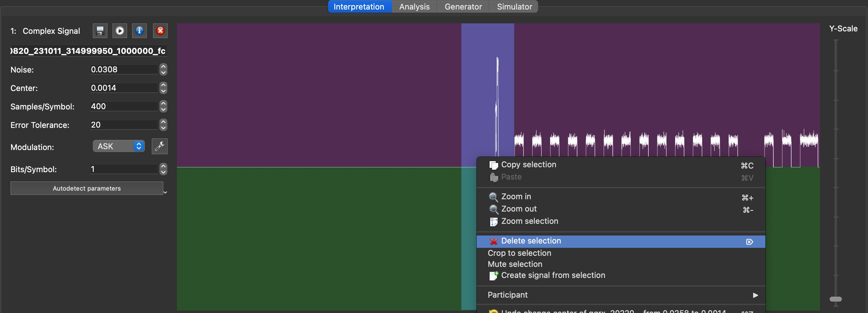Switch to the Analysis tab

coord(414,7)
